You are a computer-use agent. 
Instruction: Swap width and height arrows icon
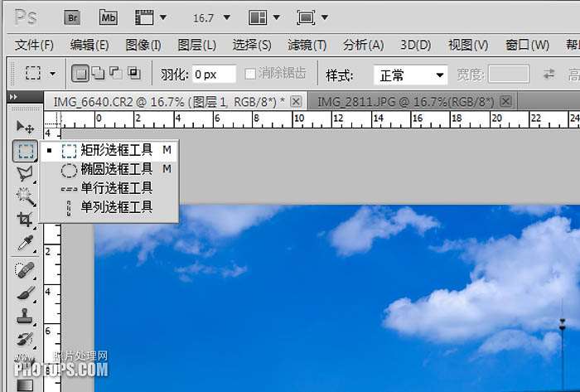click(549, 74)
